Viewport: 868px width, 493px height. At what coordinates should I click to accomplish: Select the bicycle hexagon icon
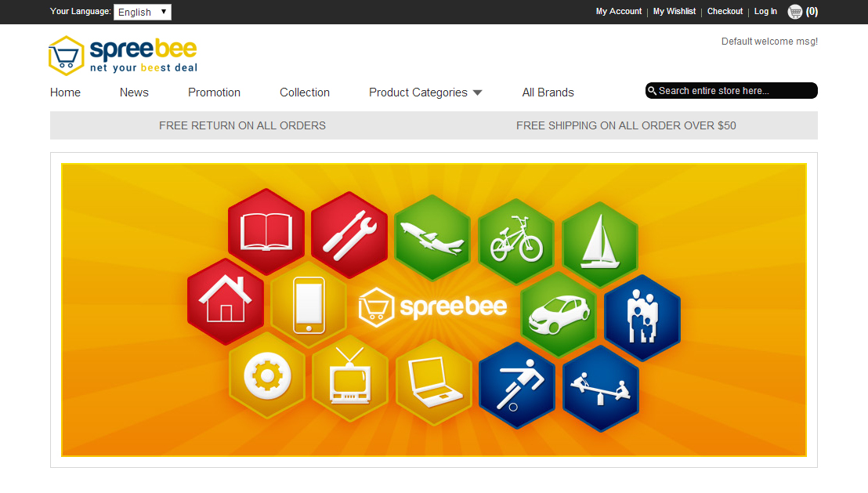pyautogui.click(x=516, y=241)
